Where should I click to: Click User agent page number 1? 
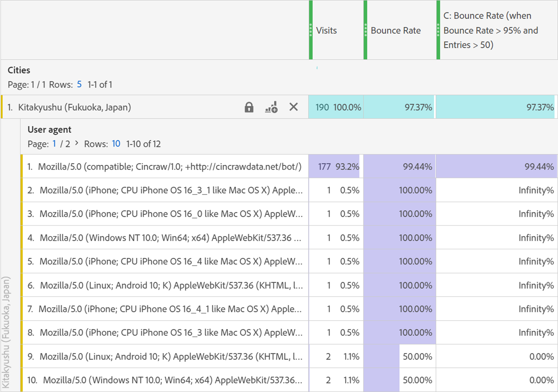point(54,144)
